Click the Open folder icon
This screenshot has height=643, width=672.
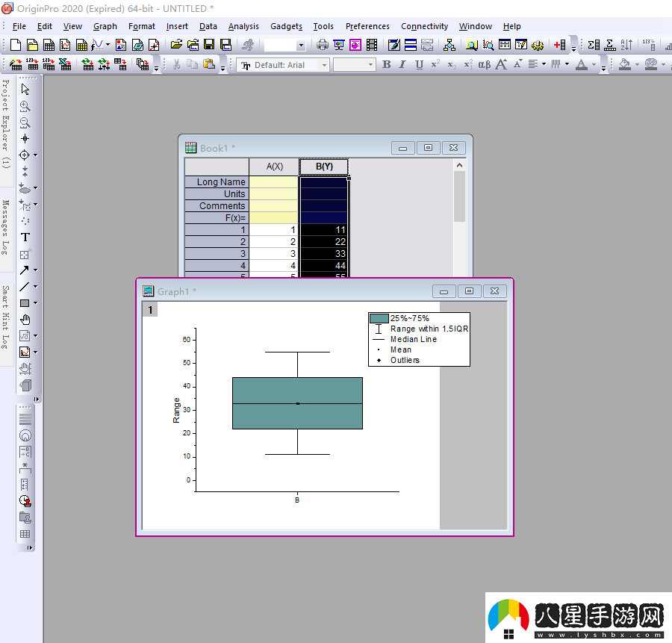click(176, 45)
